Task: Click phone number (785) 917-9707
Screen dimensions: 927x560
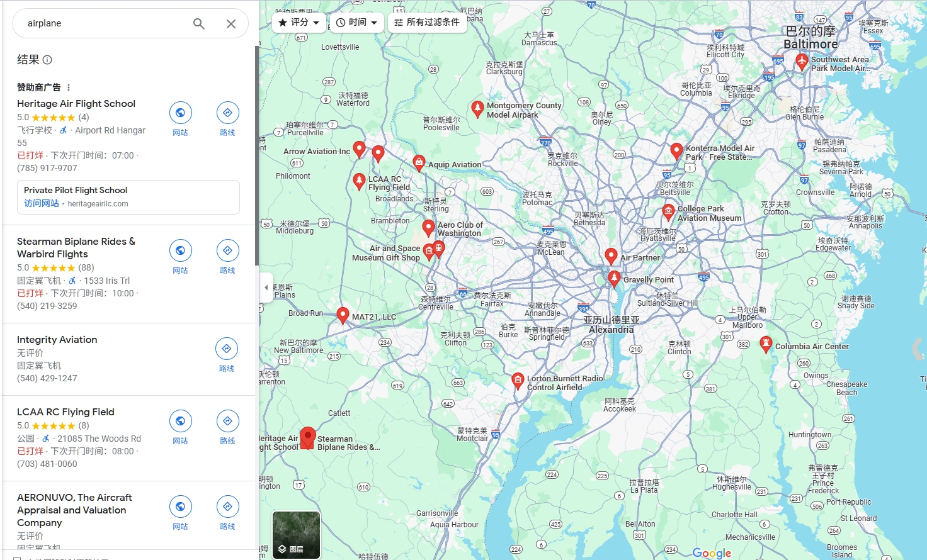Action: tap(47, 168)
